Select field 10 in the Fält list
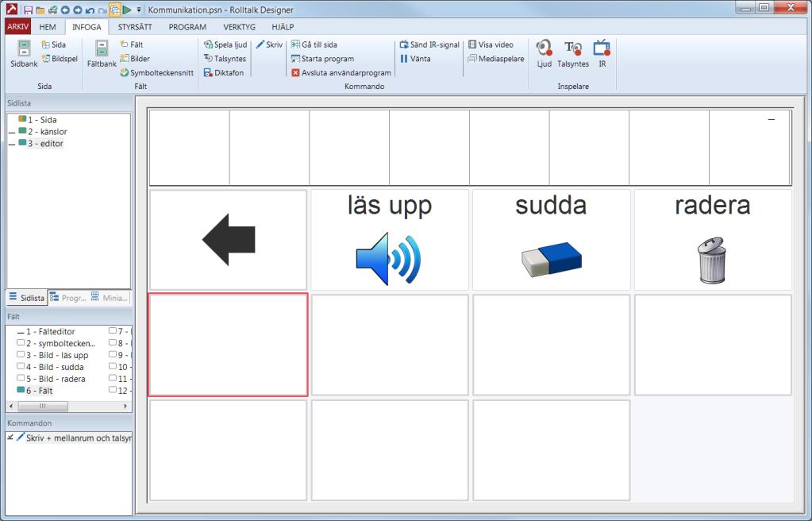 coord(120,367)
